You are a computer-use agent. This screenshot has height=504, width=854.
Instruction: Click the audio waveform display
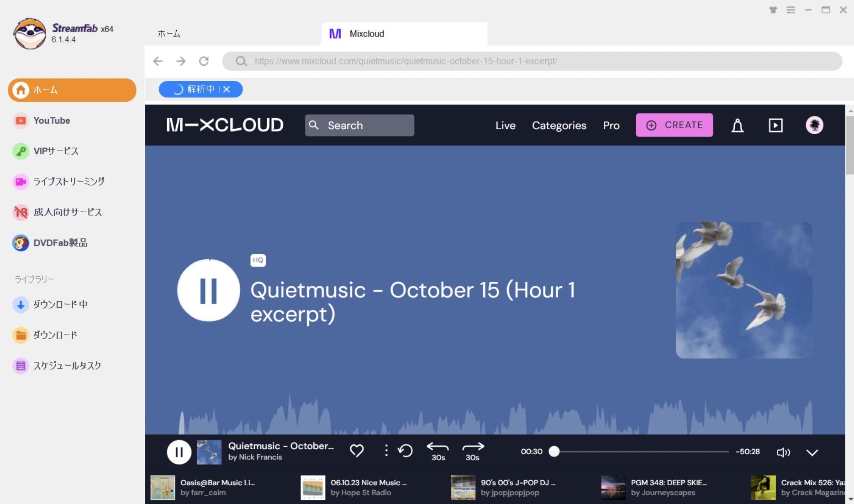[x=496, y=414]
